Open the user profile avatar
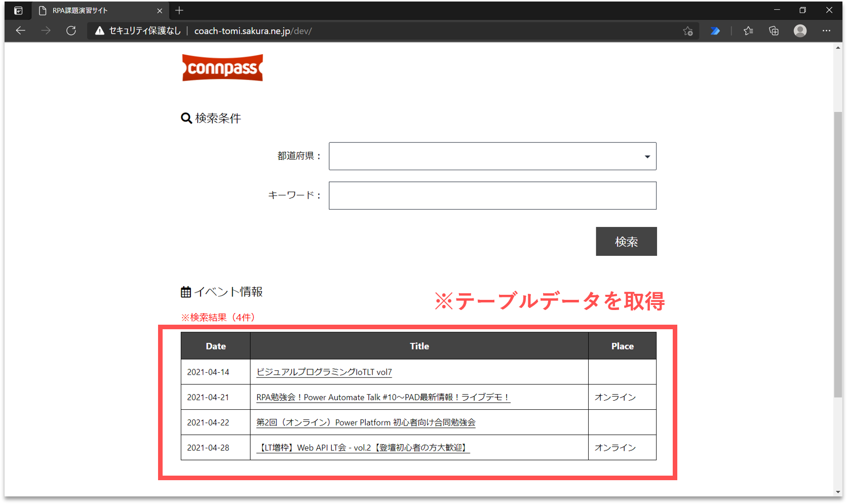 (800, 31)
